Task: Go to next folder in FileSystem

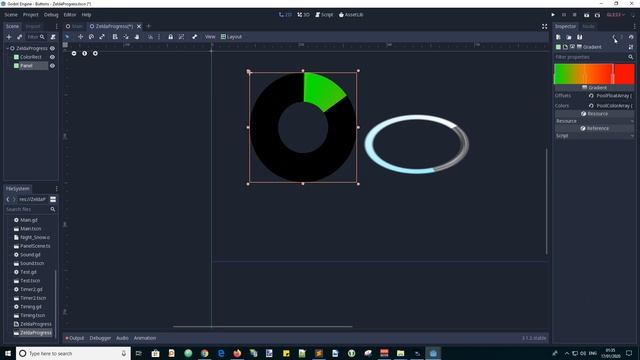Action: (x=14, y=199)
